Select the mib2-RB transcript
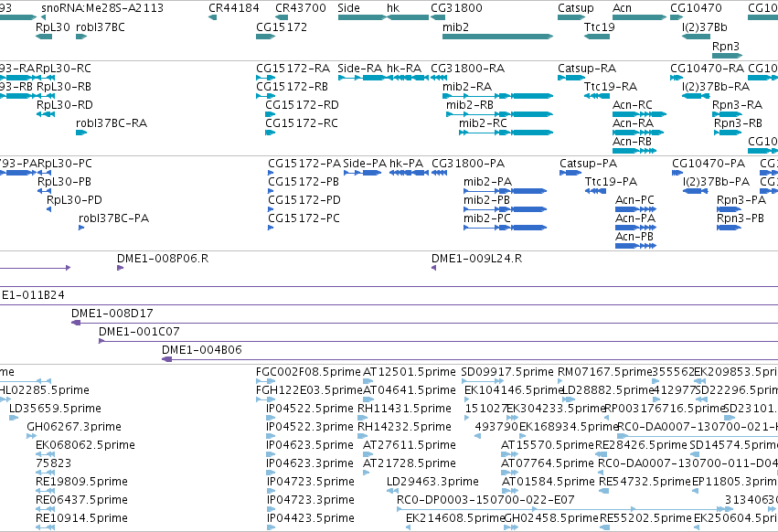Viewport: 778px width, 532px height. pyautogui.click(x=500, y=114)
